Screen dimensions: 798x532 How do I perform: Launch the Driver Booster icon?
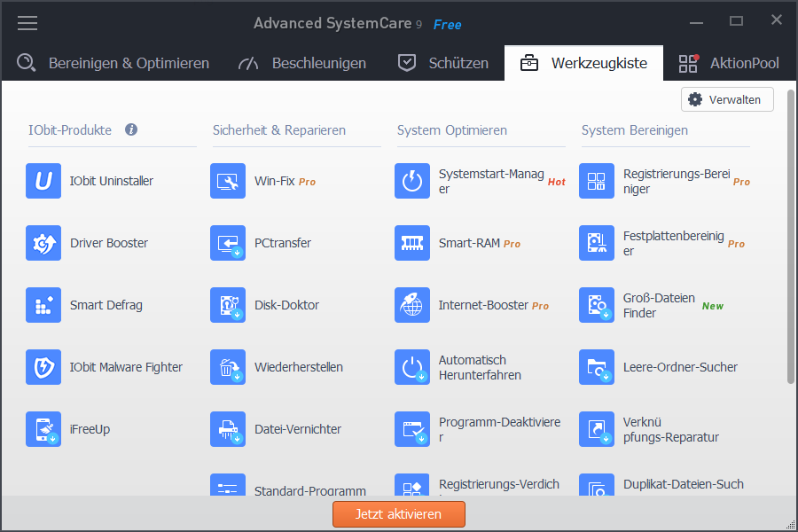tap(43, 243)
